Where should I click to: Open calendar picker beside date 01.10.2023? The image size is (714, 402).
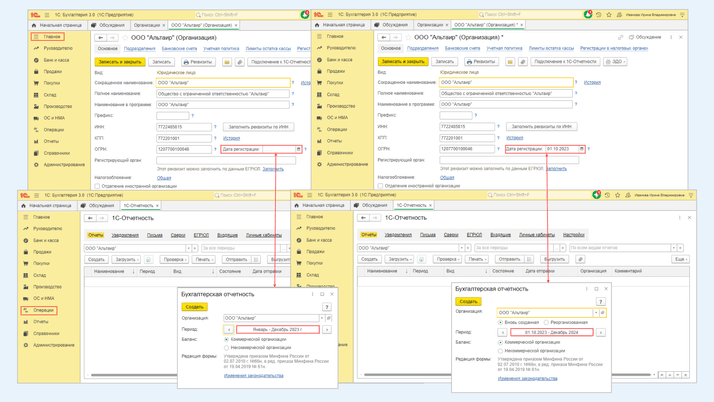tap(582, 149)
